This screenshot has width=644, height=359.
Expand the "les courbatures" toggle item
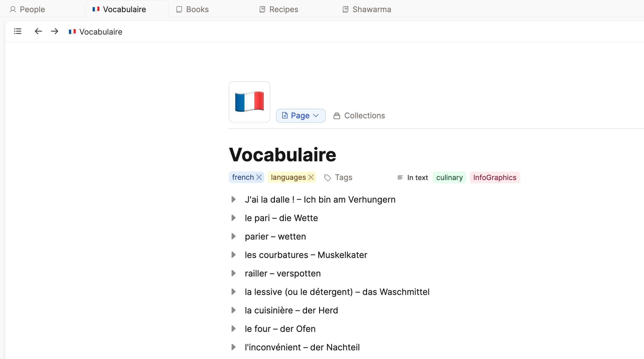pos(233,255)
